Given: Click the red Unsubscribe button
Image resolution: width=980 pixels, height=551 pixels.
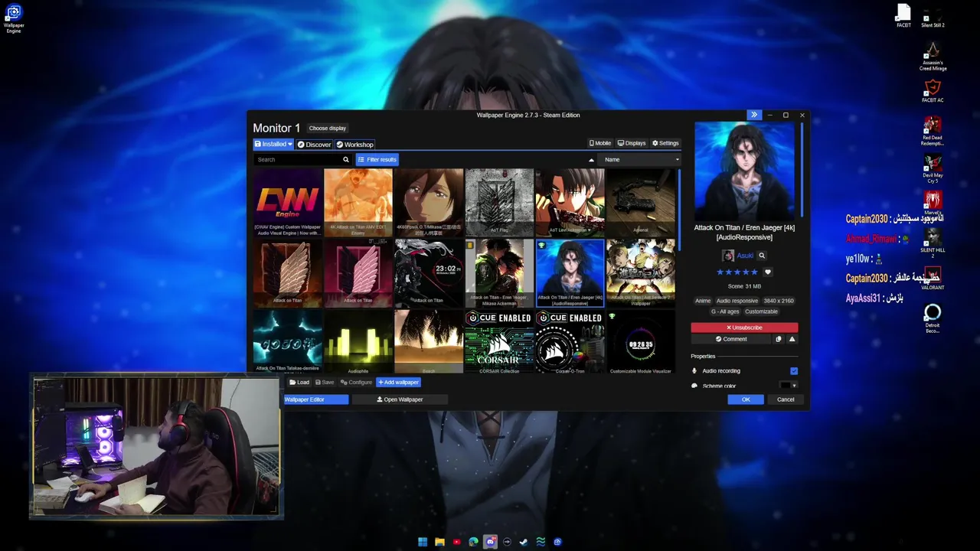Looking at the screenshot, I should 744,328.
